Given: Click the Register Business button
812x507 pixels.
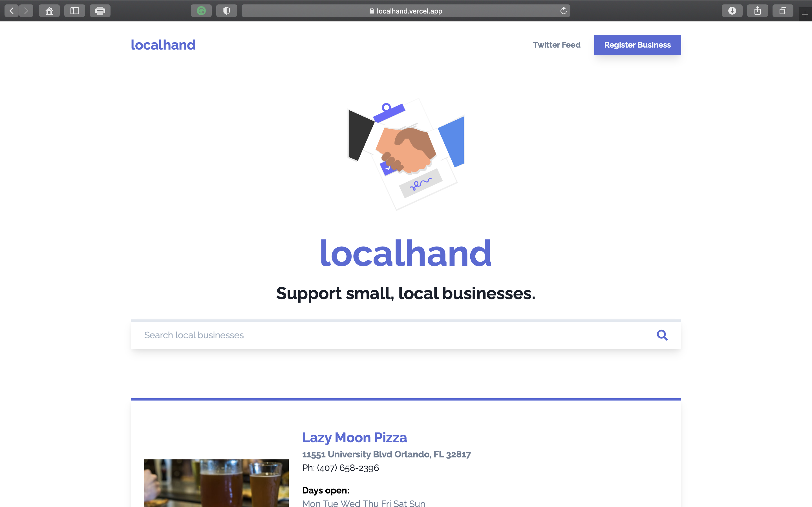Looking at the screenshot, I should 637,45.
